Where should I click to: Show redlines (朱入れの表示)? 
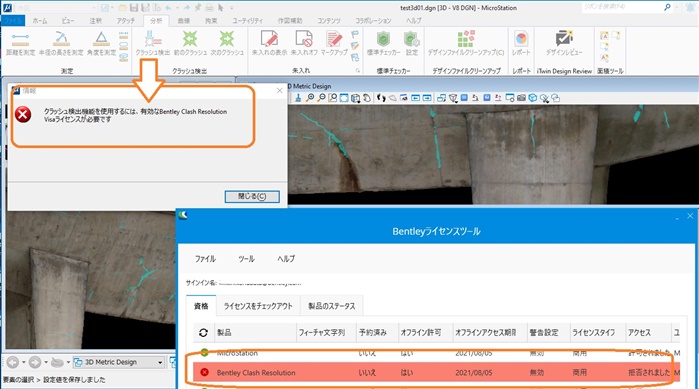coord(269,43)
